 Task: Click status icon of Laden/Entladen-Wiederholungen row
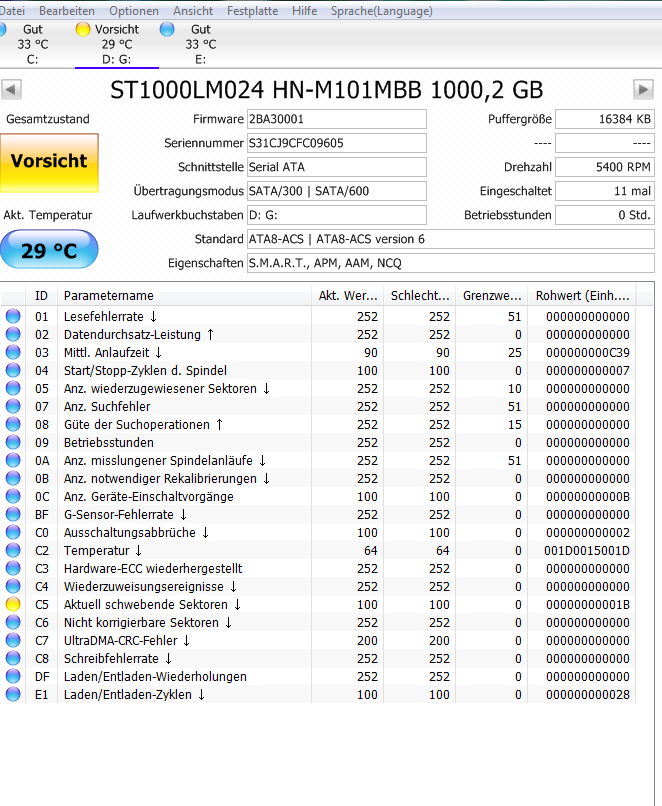coord(13,676)
